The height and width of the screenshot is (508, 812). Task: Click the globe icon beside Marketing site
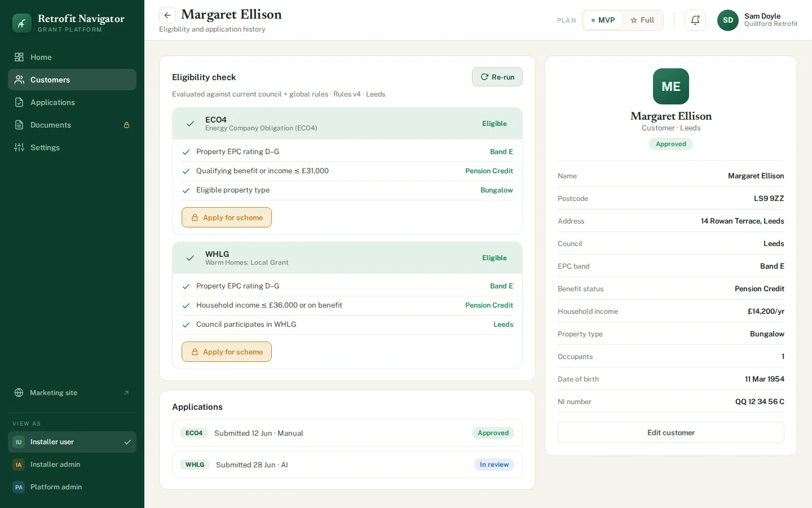coord(19,393)
